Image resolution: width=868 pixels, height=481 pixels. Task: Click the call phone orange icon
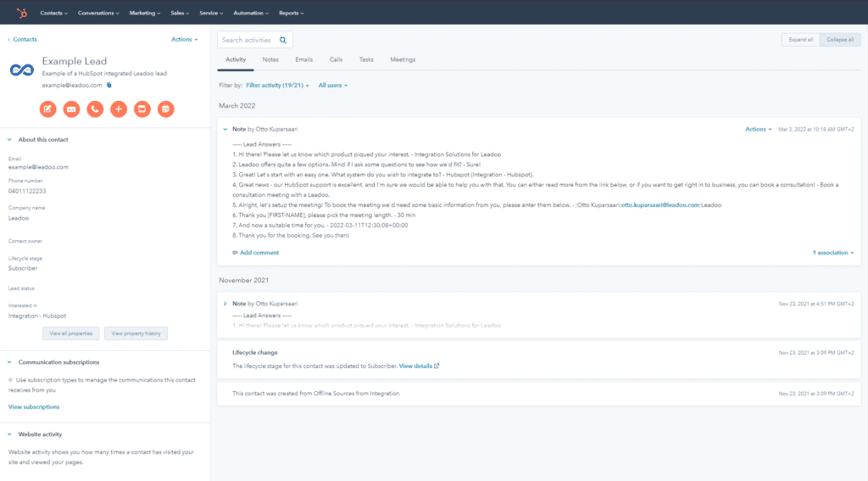[x=95, y=109]
